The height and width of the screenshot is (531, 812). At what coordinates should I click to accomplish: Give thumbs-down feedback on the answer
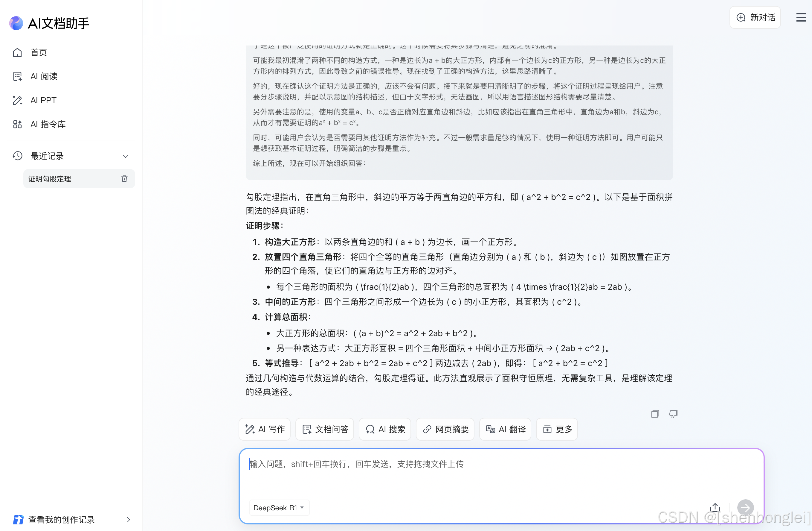[x=674, y=414]
